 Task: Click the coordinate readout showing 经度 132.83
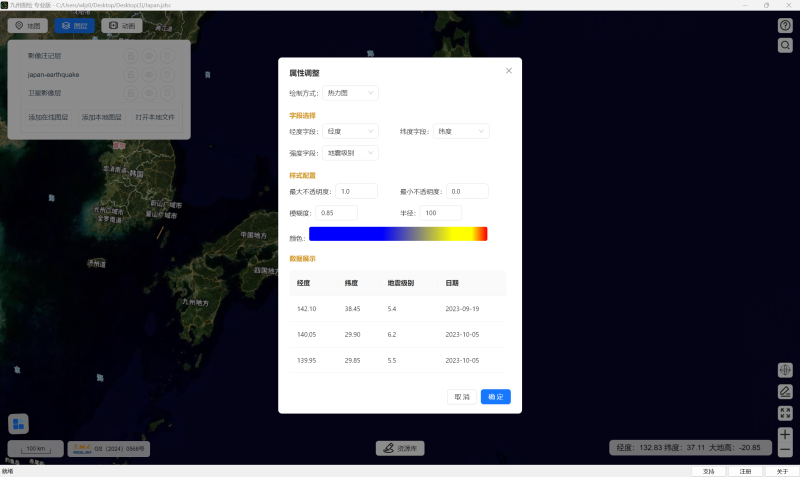point(690,447)
